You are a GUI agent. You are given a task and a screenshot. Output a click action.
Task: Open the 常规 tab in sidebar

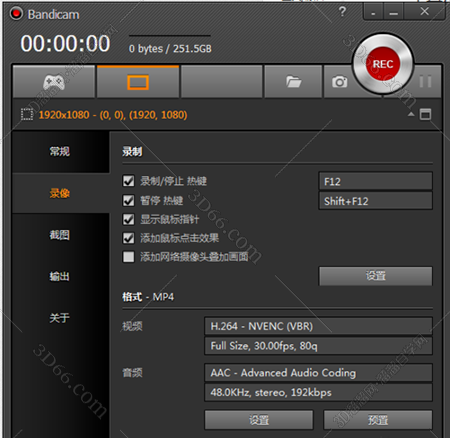60,151
